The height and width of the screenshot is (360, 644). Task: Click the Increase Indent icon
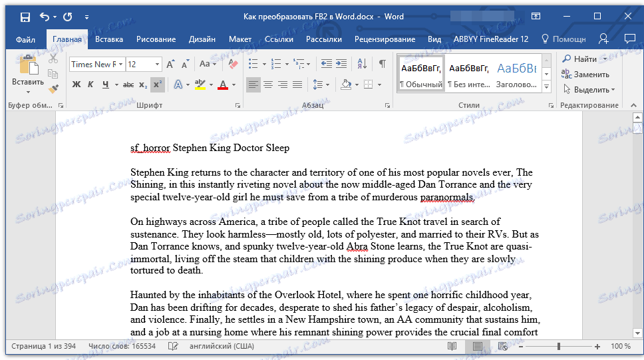(x=342, y=64)
